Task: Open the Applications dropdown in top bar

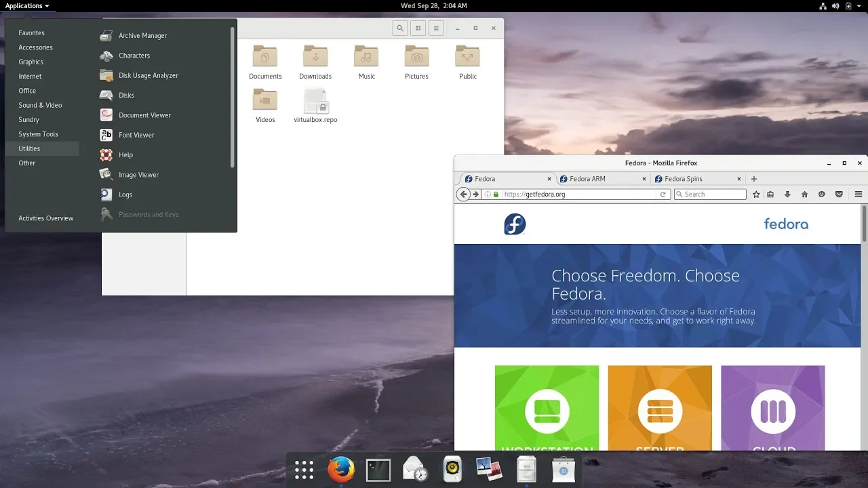Action: (x=27, y=6)
